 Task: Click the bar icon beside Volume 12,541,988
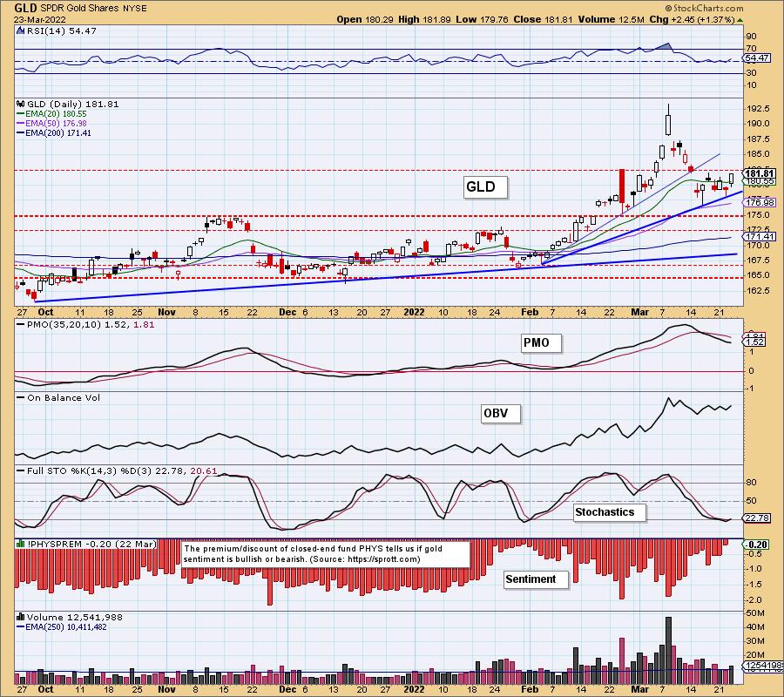tap(21, 617)
